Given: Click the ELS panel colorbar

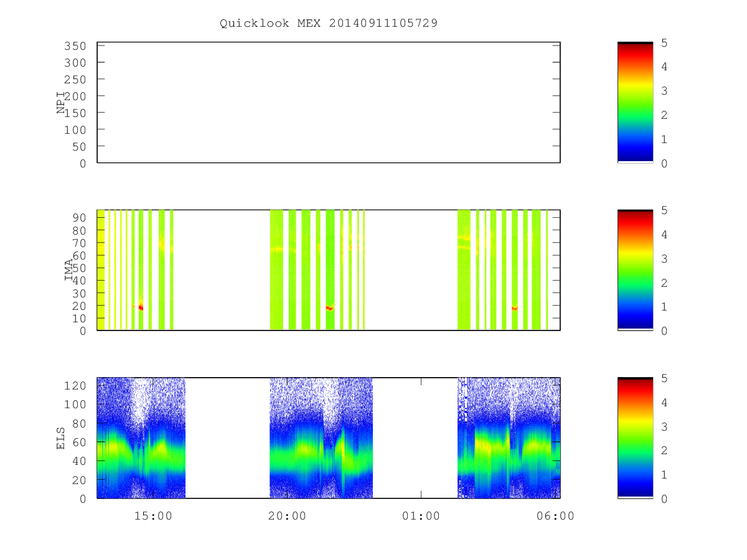Looking at the screenshot, I should [x=635, y=438].
